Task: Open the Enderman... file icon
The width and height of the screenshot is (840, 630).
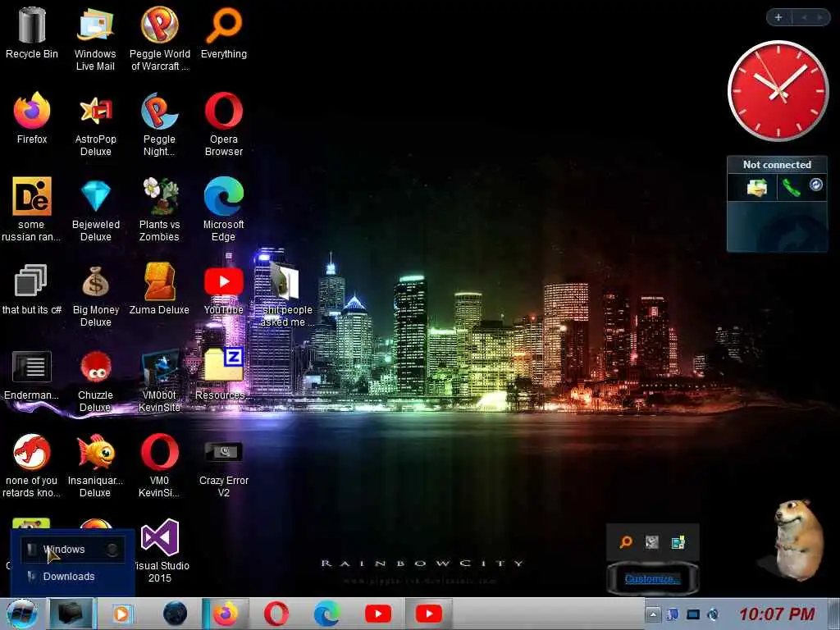Action: point(32,375)
